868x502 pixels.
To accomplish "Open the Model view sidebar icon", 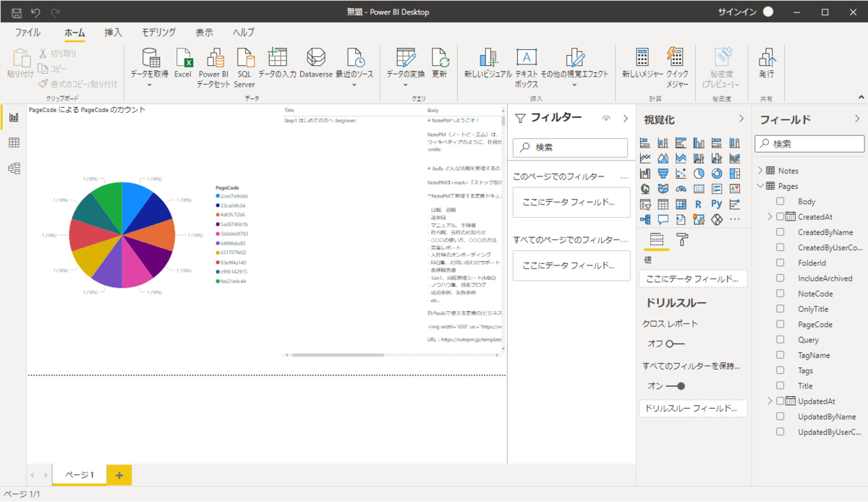I will (x=13, y=168).
